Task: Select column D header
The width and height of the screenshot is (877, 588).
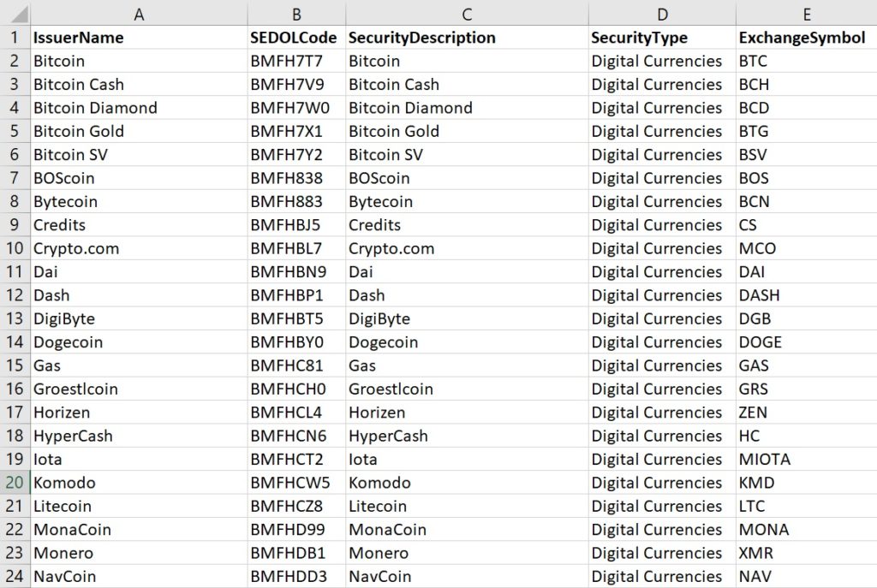Action: point(662,14)
